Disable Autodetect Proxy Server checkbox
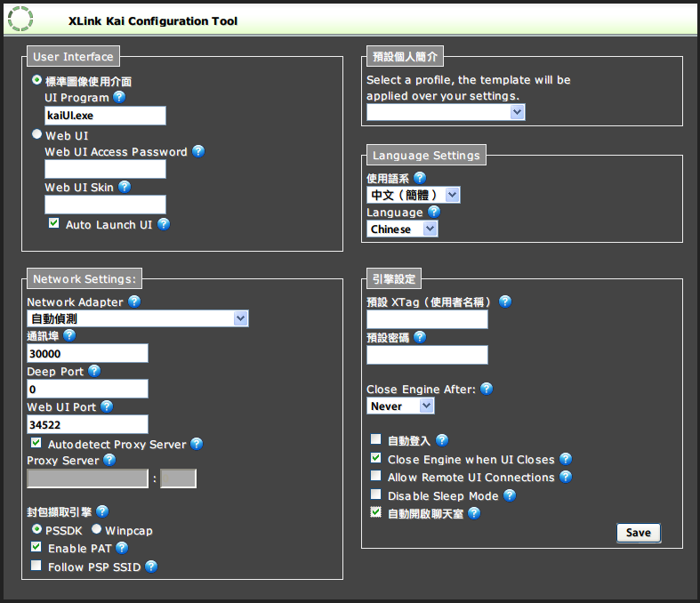 pos(36,443)
